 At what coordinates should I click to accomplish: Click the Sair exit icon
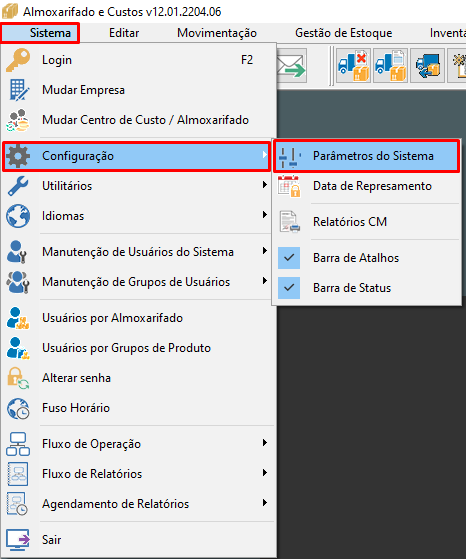(18, 540)
